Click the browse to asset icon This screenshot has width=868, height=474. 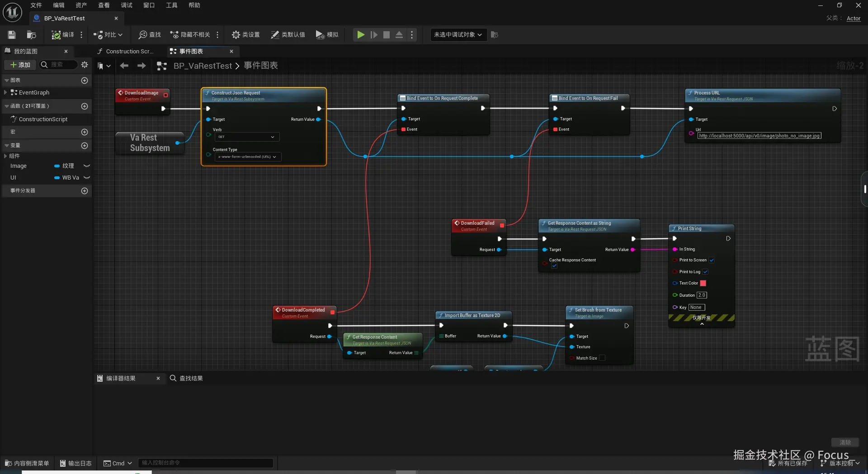tap(31, 35)
